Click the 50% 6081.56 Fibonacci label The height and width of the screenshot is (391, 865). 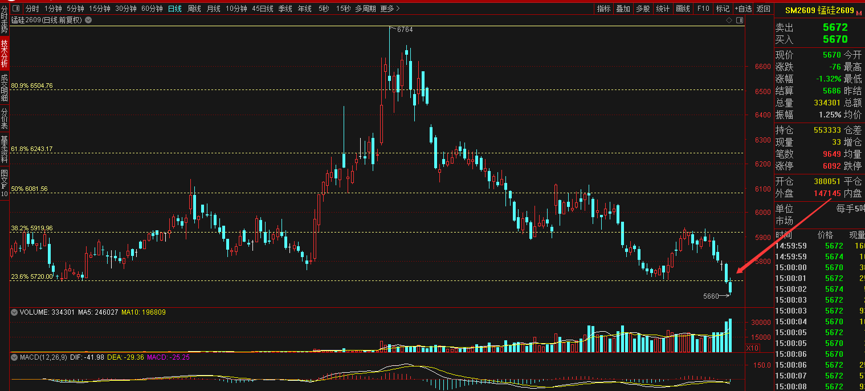tap(29, 189)
